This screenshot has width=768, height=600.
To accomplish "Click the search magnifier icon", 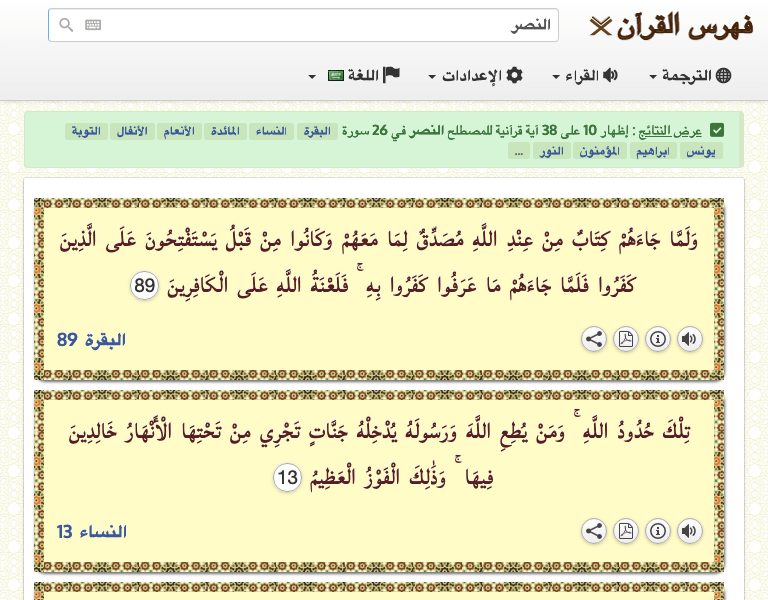I will 66,25.
